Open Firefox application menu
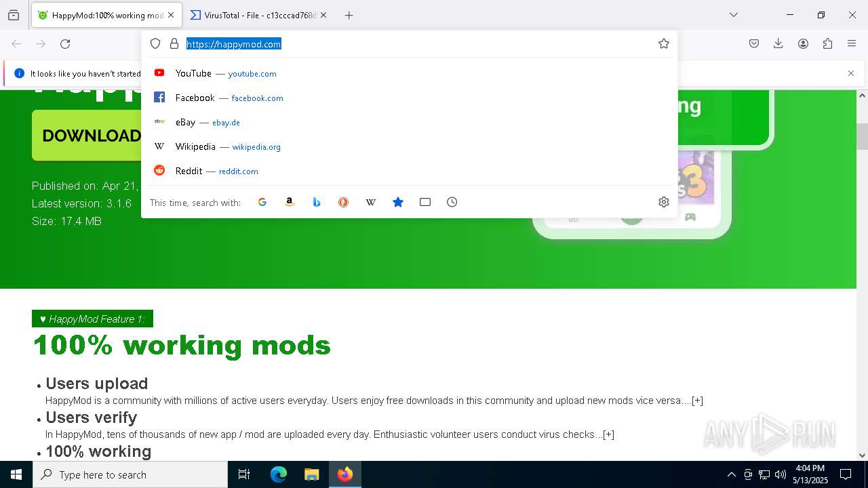The height and width of the screenshot is (488, 868). tap(852, 43)
